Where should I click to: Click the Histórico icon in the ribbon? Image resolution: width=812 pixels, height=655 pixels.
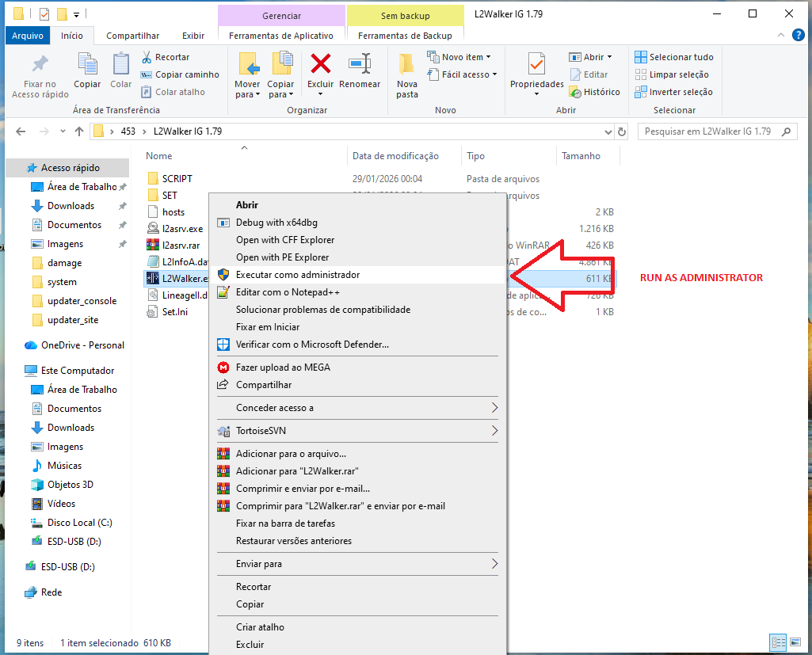[575, 92]
